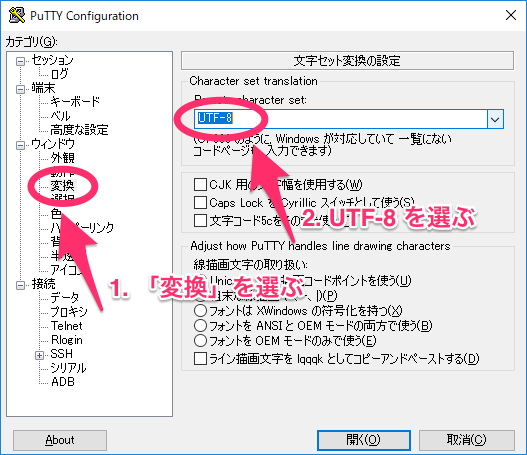Click the UTF-8 character set text field
This screenshot has width=527, height=455.
(340, 119)
